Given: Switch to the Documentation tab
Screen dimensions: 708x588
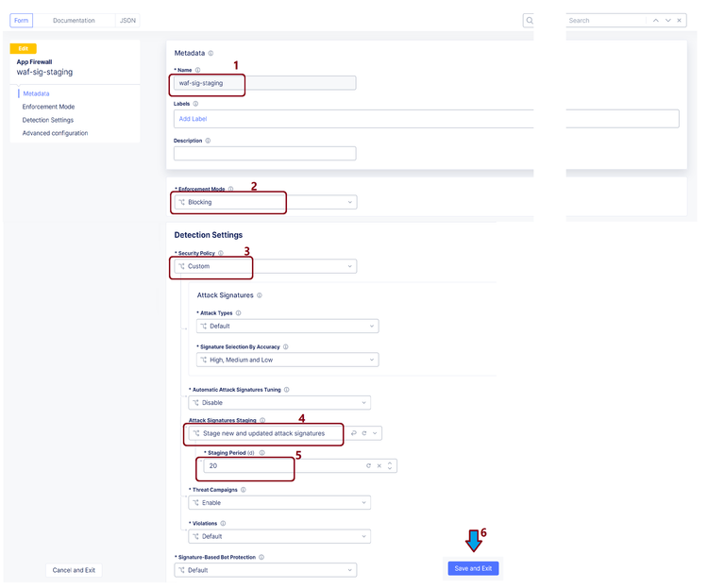Looking at the screenshot, I should tap(74, 20).
